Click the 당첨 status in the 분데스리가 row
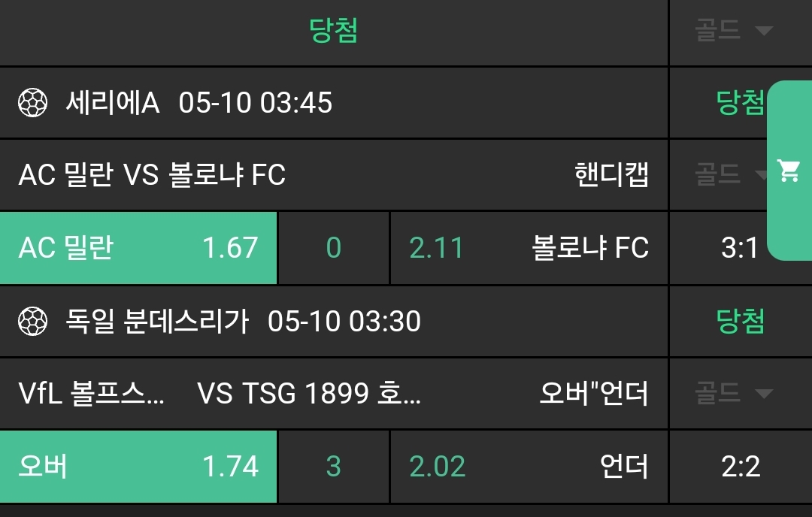The width and height of the screenshot is (812, 517). [x=740, y=322]
